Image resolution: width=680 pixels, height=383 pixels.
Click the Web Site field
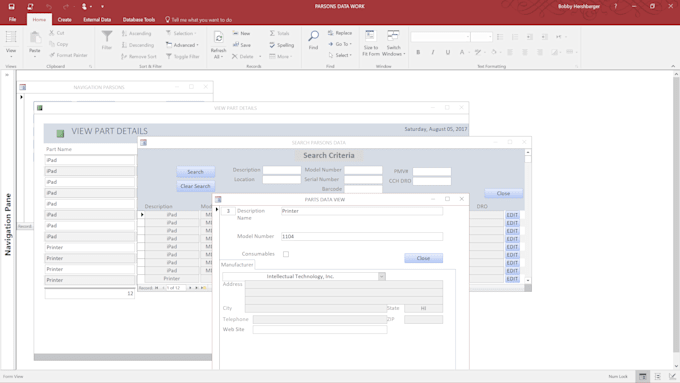320,330
